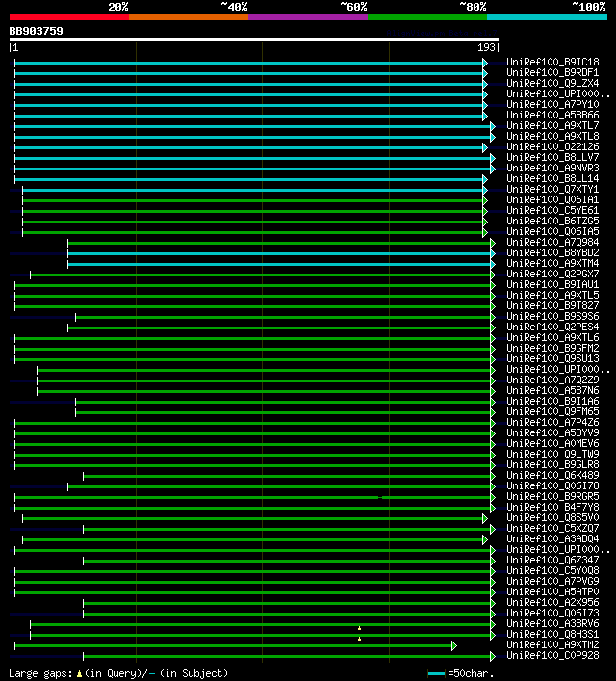Select the UniRef100_B9T827 label
Screen dimensions: 616x681
tap(552, 305)
